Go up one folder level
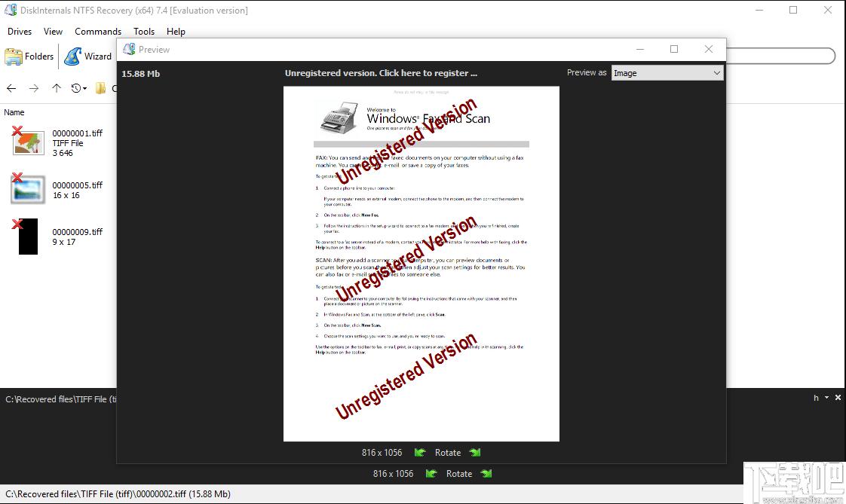This screenshot has width=846, height=504. [x=57, y=88]
